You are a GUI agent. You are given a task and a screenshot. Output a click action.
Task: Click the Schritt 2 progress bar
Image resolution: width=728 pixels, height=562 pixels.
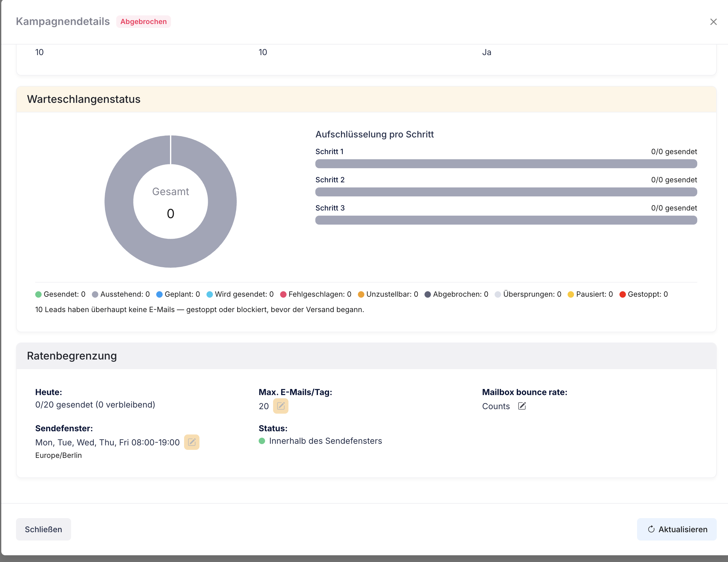[x=506, y=192]
